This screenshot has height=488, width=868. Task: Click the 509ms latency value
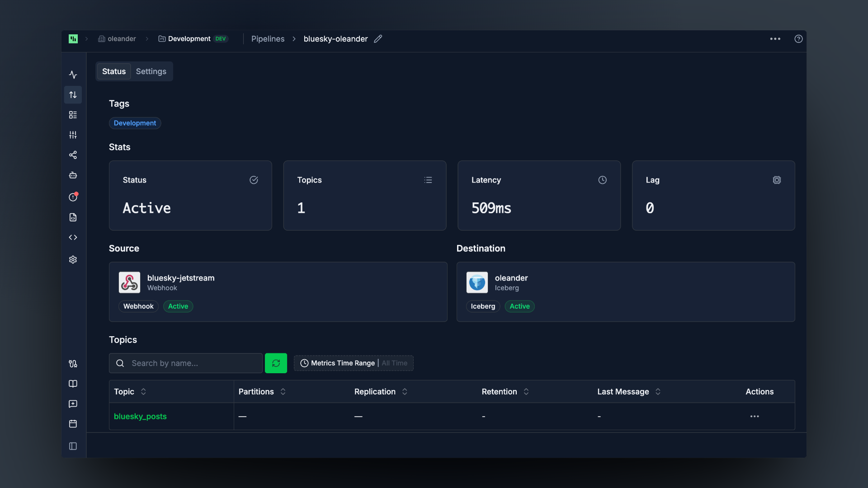491,208
